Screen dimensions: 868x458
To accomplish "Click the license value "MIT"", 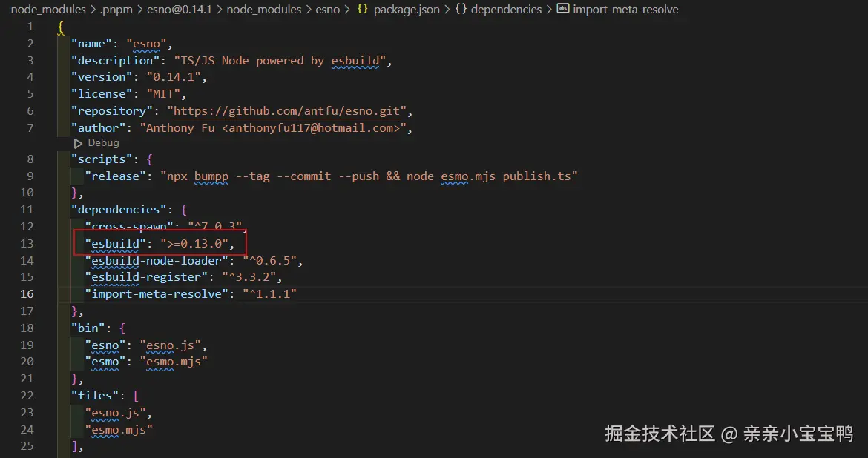I will (163, 94).
